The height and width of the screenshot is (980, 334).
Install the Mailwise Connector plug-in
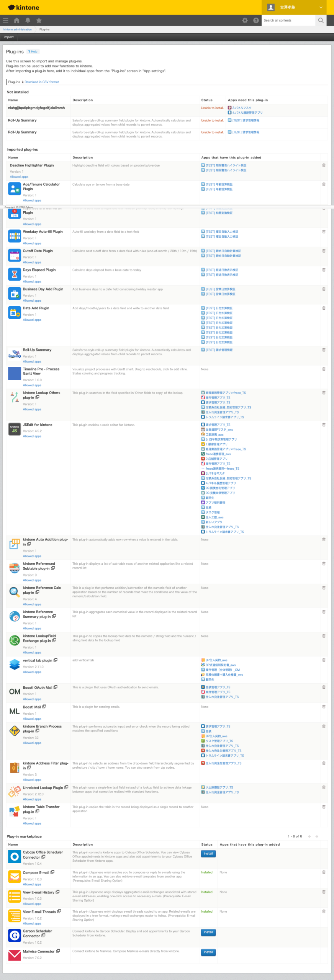[208, 952]
